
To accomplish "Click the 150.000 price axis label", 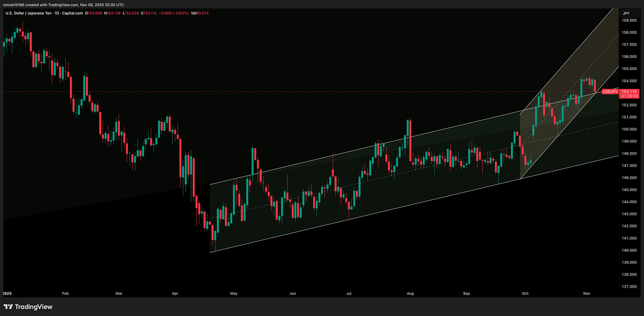I will 629,129.
